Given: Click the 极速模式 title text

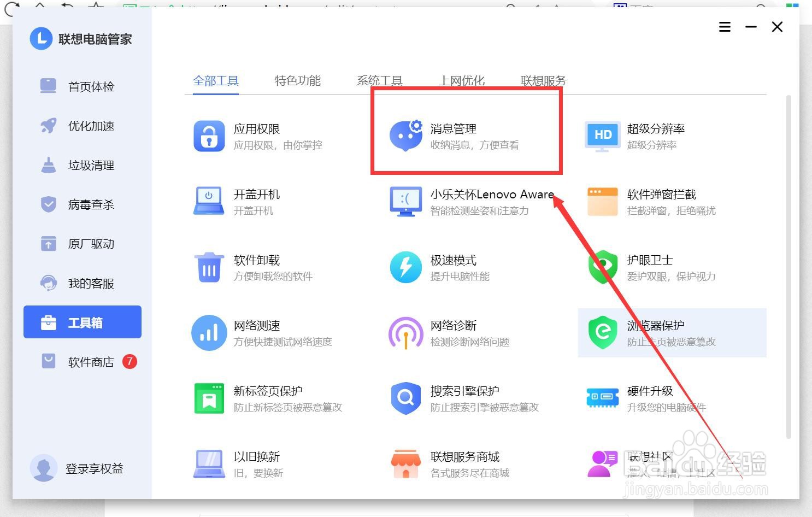Looking at the screenshot, I should click(x=454, y=260).
